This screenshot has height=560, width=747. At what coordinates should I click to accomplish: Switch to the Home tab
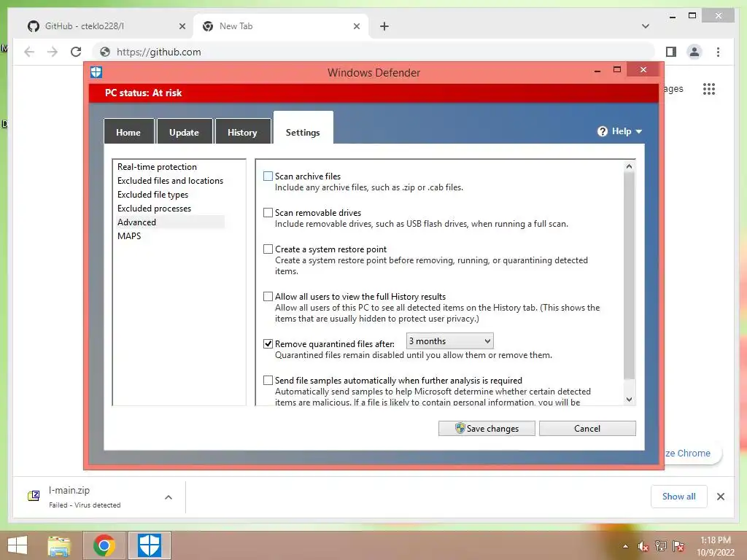(x=128, y=131)
